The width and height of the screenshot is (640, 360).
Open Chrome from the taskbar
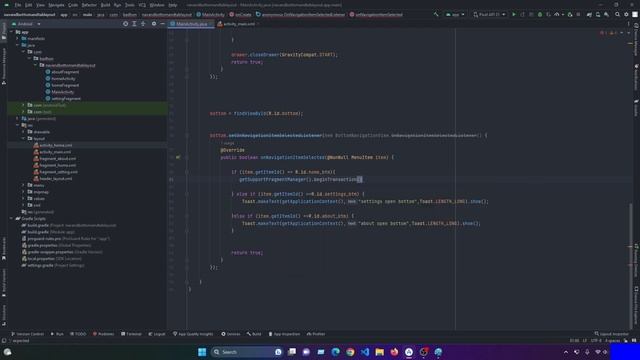click(350, 352)
